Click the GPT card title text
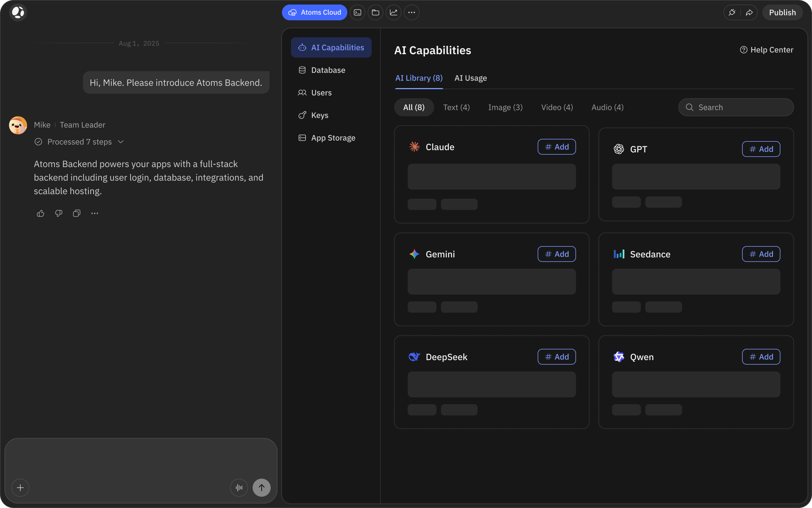 point(638,149)
